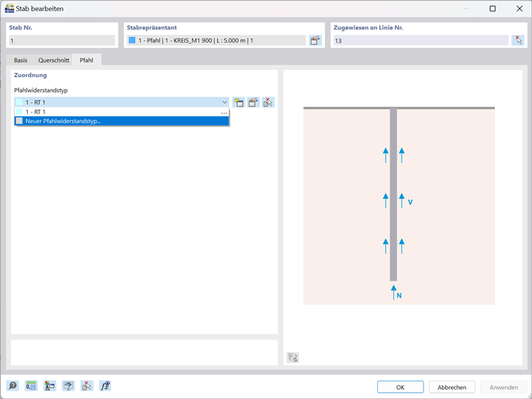Click the icon button below the pile graphic
The width and height of the screenshot is (532, 399).
293,357
